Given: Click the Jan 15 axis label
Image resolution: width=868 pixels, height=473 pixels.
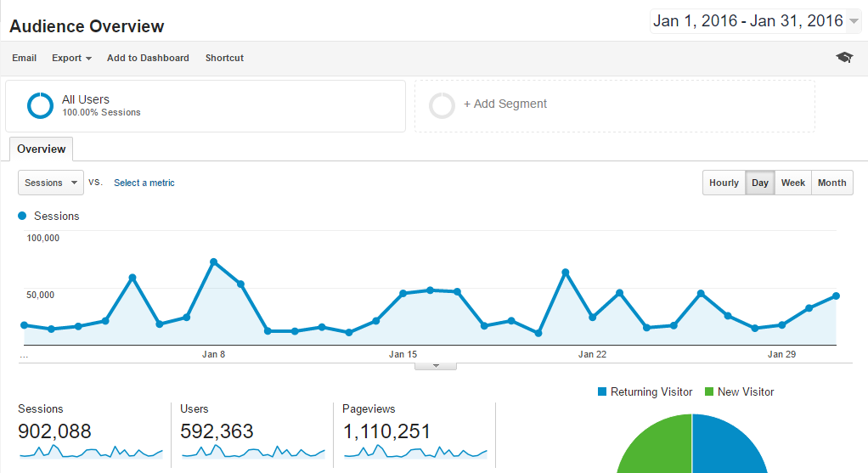Looking at the screenshot, I should point(403,354).
